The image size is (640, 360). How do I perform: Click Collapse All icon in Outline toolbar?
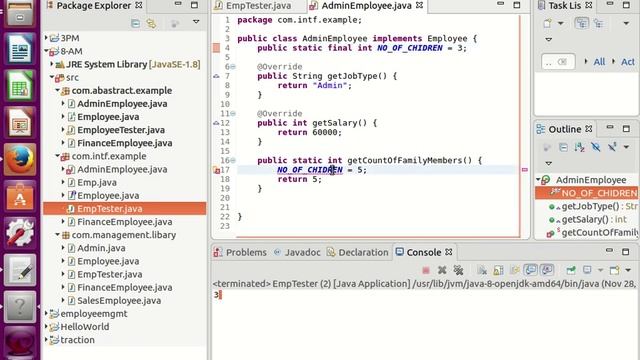[x=563, y=147]
